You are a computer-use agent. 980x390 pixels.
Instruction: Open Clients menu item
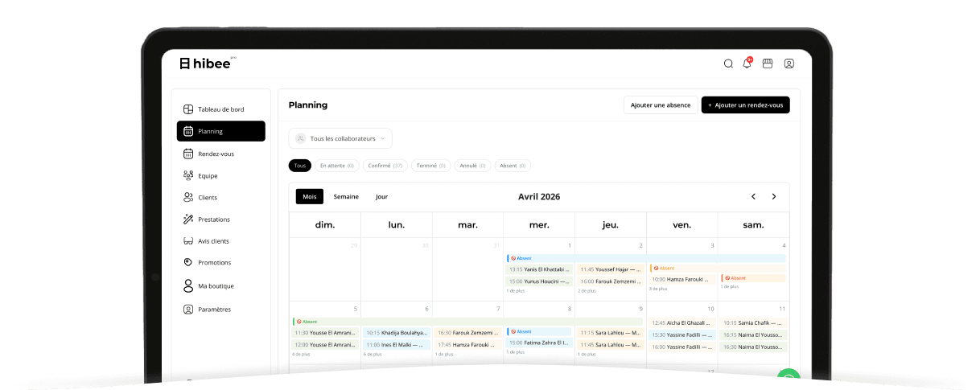point(220,197)
